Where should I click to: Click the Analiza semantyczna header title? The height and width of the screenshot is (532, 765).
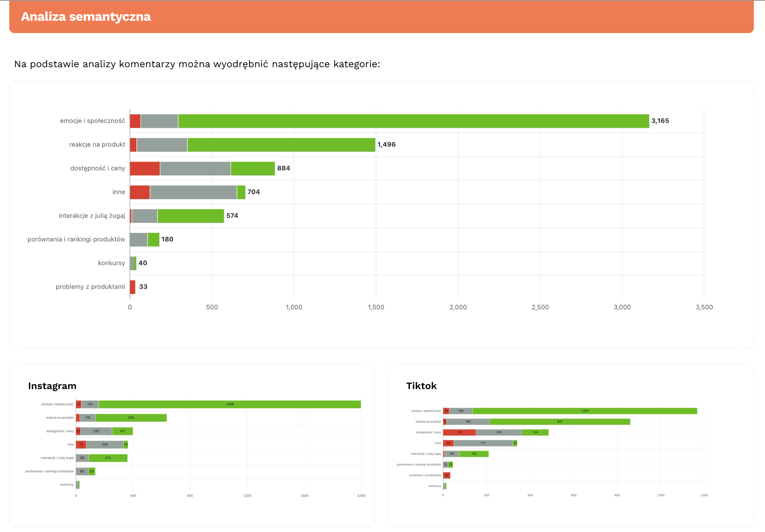coord(86,17)
